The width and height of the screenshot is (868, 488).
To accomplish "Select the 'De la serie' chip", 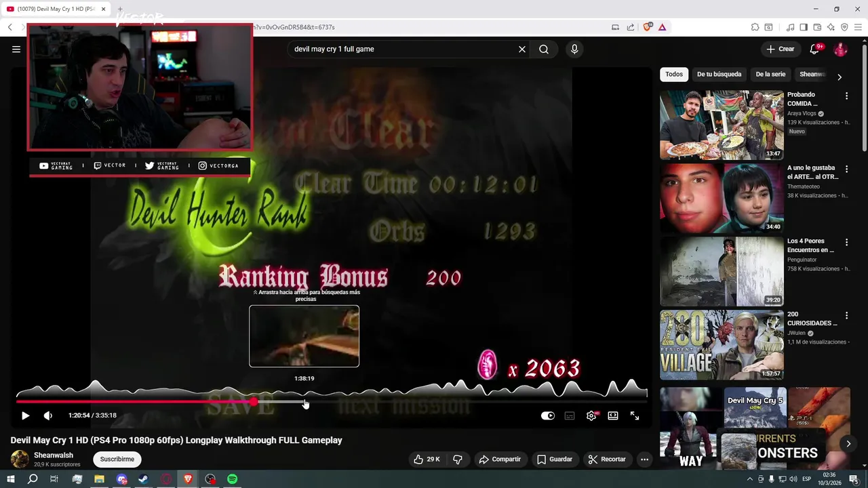I will tap(770, 74).
